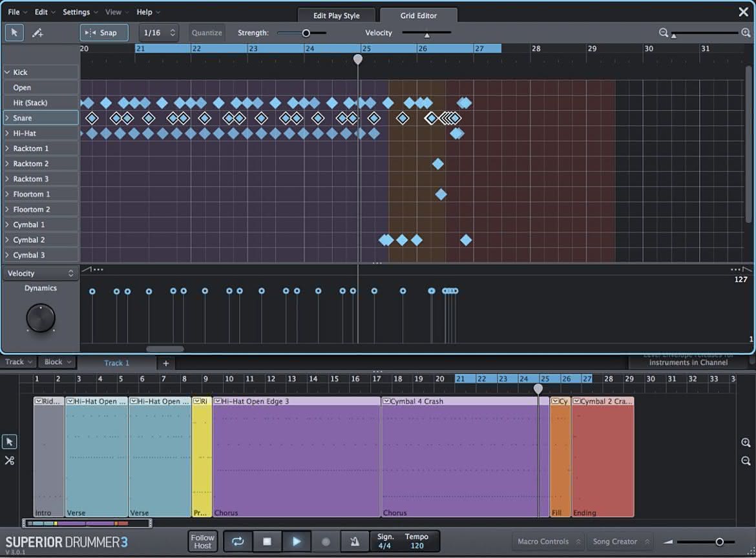756x558 pixels.
Task: Click the Grid Editor zoom in magnifier
Action: pyautogui.click(x=746, y=33)
